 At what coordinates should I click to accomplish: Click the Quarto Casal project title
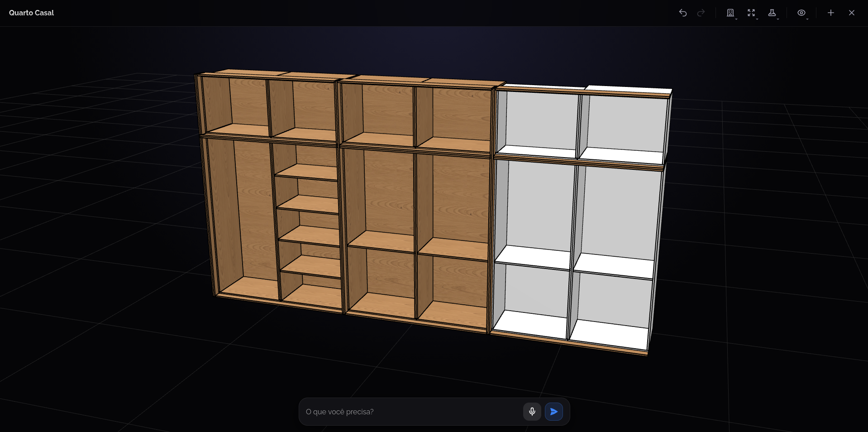(x=31, y=13)
